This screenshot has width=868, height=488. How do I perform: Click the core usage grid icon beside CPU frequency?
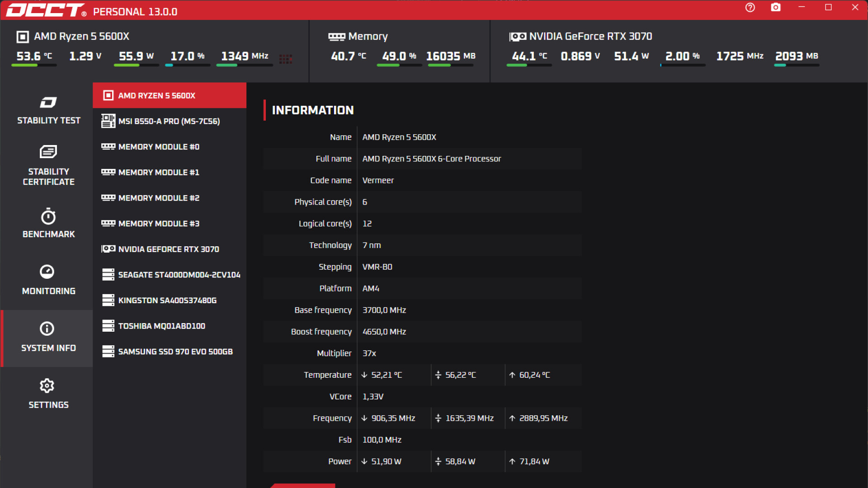286,59
